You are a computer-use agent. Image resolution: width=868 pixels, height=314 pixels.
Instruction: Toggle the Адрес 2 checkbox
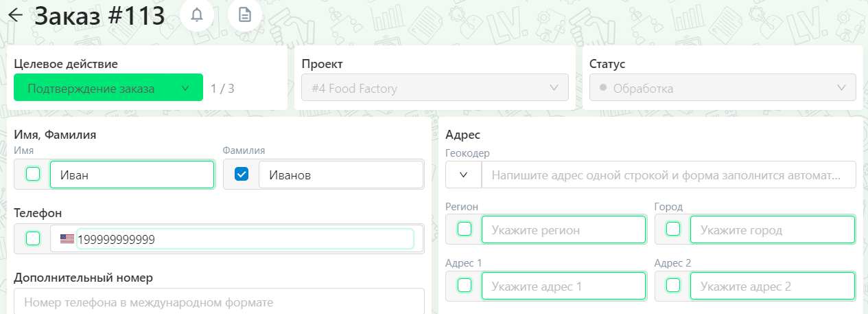pos(673,285)
